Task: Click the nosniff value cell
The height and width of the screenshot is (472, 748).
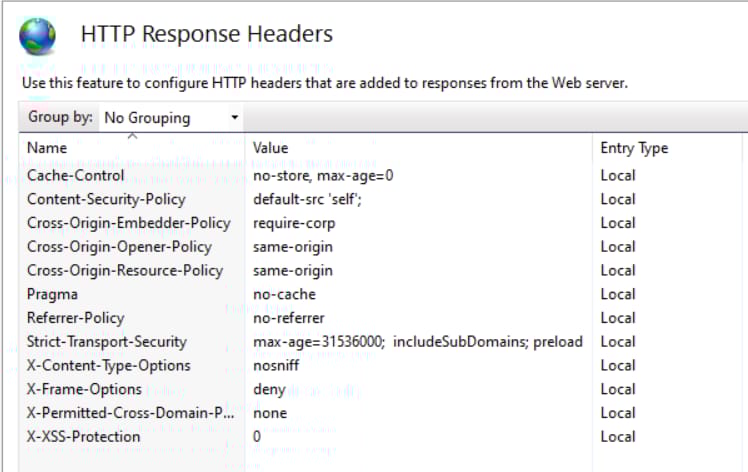Action: (276, 366)
